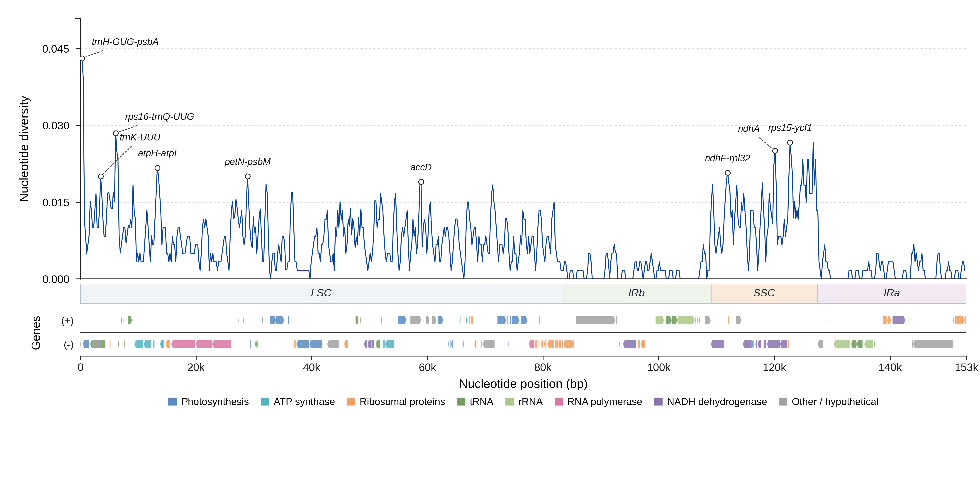Click the ndhF-rpl32 annotation label

[727, 158]
